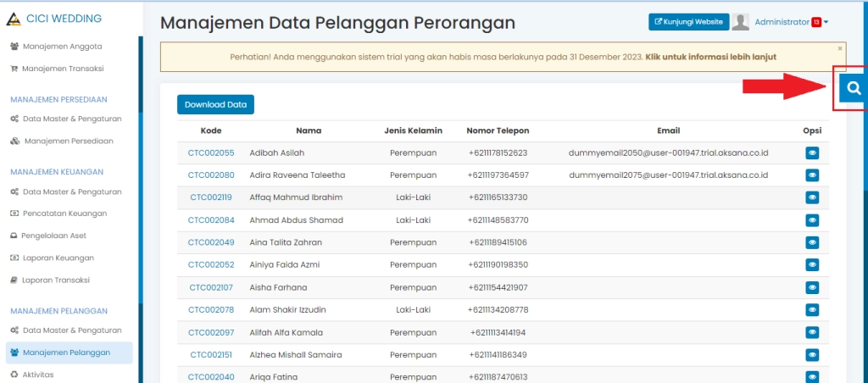
Task: Open Data Master & Pengaturan under Manajemen Persediaan
Action: [66, 119]
